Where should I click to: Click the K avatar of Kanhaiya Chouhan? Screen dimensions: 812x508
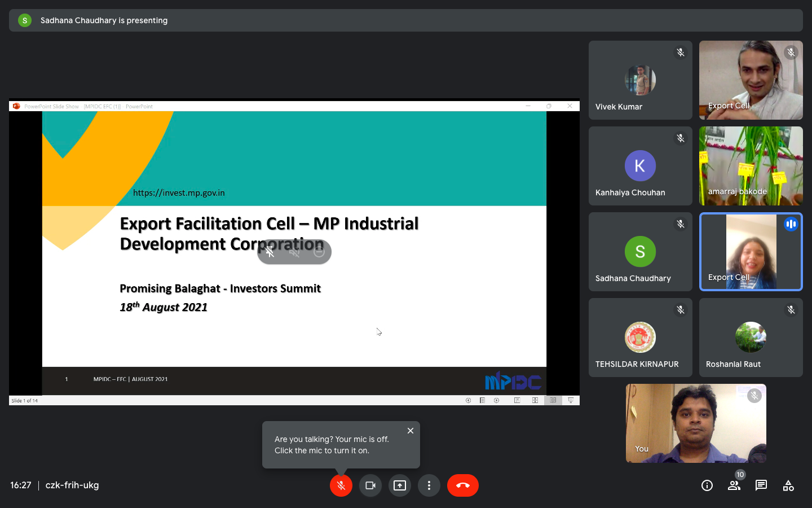[640, 166]
